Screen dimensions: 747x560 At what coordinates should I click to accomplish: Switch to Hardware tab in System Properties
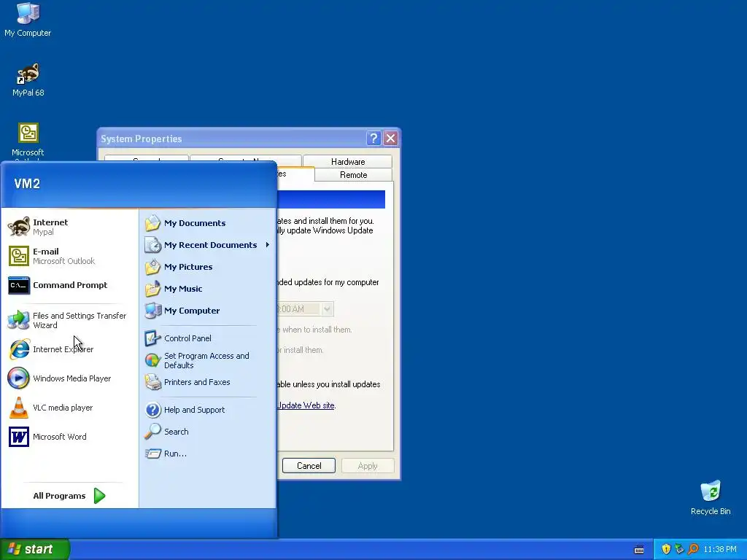(x=348, y=161)
